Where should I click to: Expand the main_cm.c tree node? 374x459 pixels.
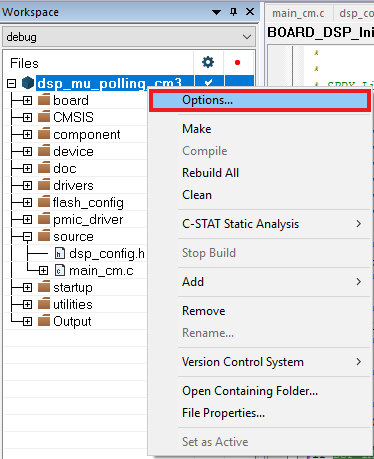[x=43, y=271]
